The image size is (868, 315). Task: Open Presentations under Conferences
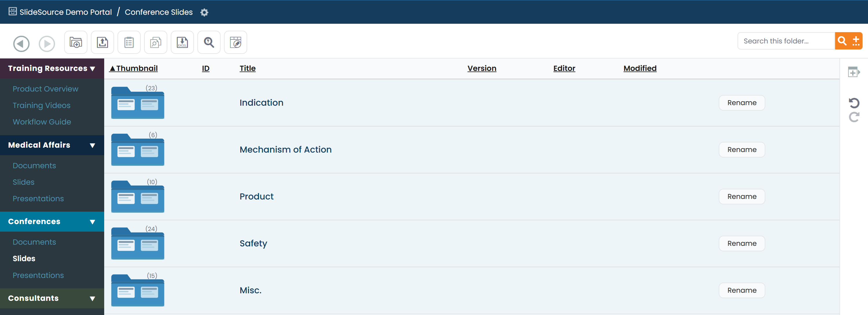tap(38, 276)
